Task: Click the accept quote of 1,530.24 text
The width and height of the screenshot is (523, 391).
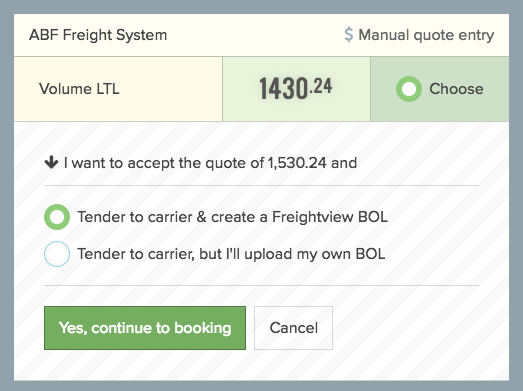Action: 210,163
